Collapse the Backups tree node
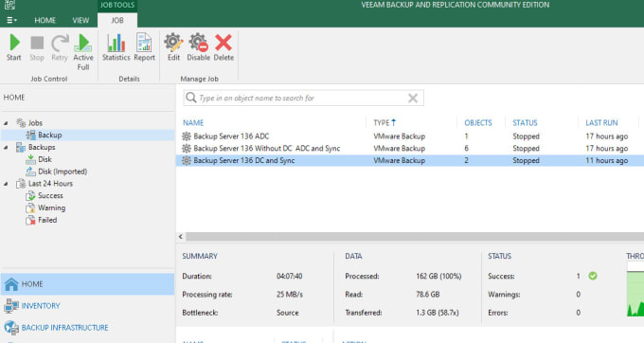The height and width of the screenshot is (343, 644). [6, 147]
